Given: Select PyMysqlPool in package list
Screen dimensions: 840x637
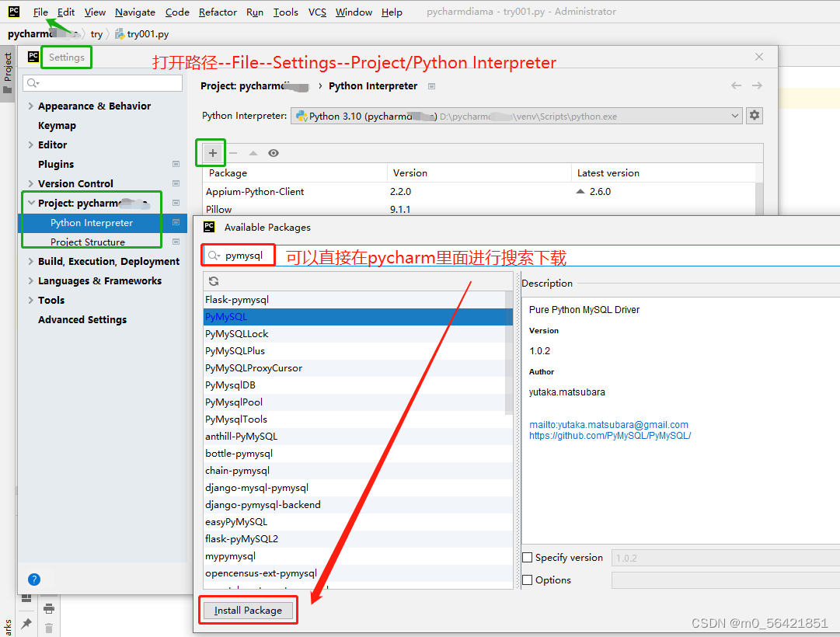Looking at the screenshot, I should click(x=354, y=402).
